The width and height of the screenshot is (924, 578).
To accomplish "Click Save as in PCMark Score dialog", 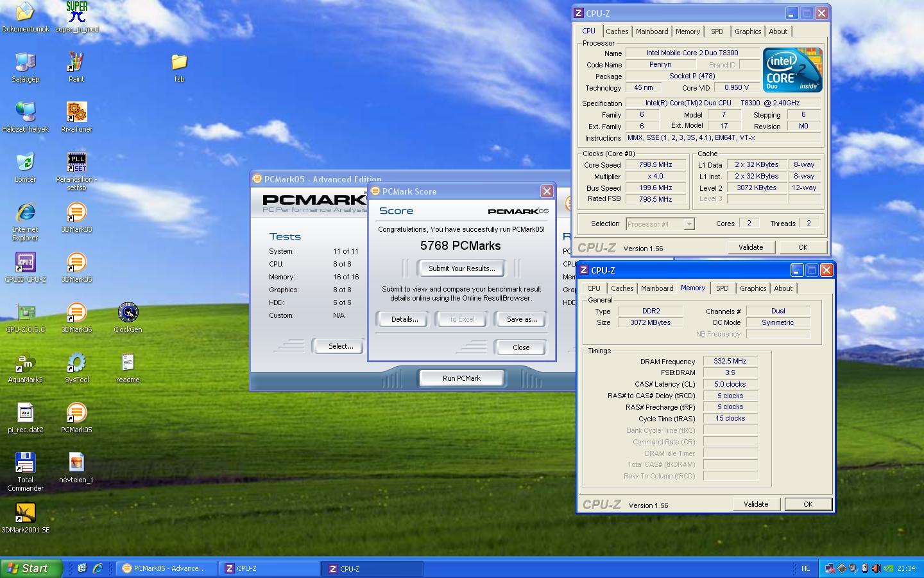I will [x=522, y=319].
